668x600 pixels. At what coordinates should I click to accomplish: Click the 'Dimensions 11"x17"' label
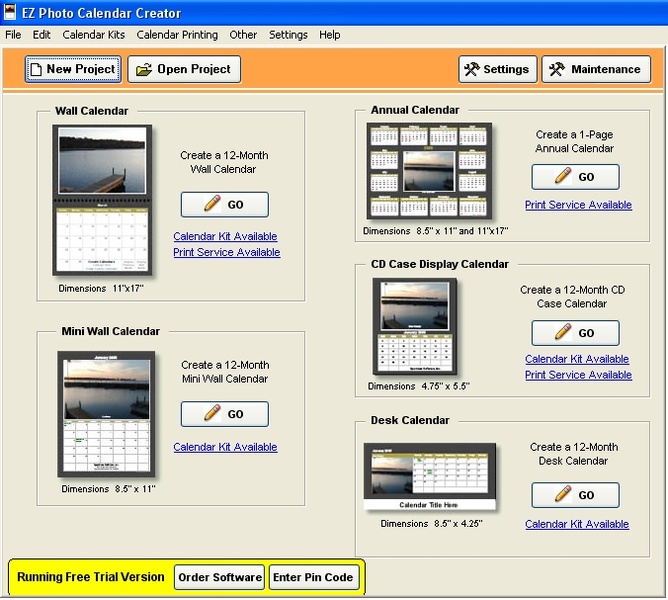tap(101, 288)
